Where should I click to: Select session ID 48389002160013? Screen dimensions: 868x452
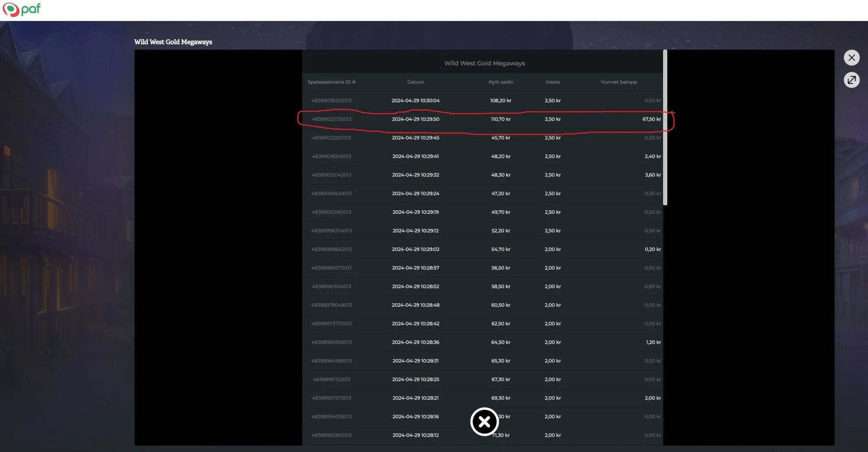pyautogui.click(x=331, y=212)
